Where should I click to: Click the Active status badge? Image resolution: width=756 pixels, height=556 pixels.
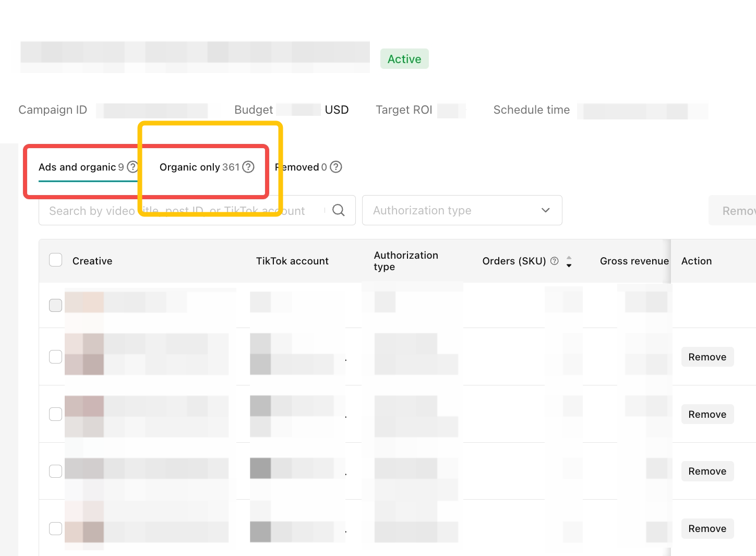tap(404, 59)
